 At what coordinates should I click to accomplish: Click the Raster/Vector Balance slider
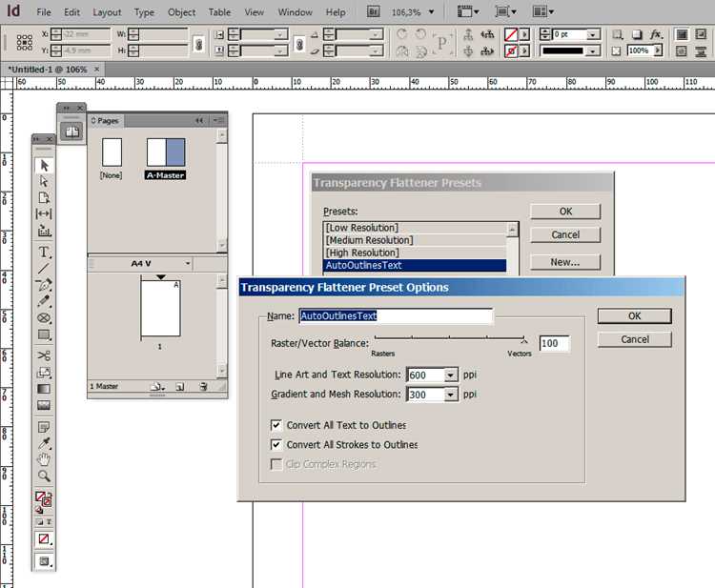click(449, 338)
